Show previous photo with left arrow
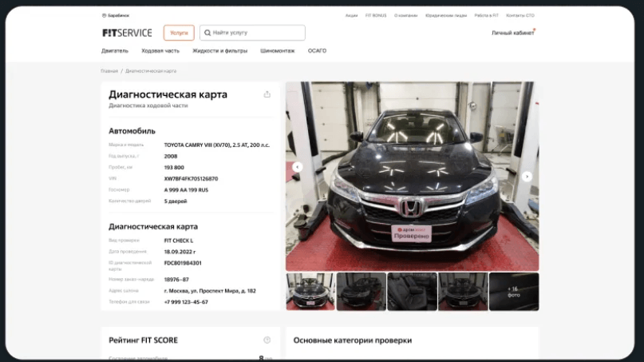 (x=298, y=166)
